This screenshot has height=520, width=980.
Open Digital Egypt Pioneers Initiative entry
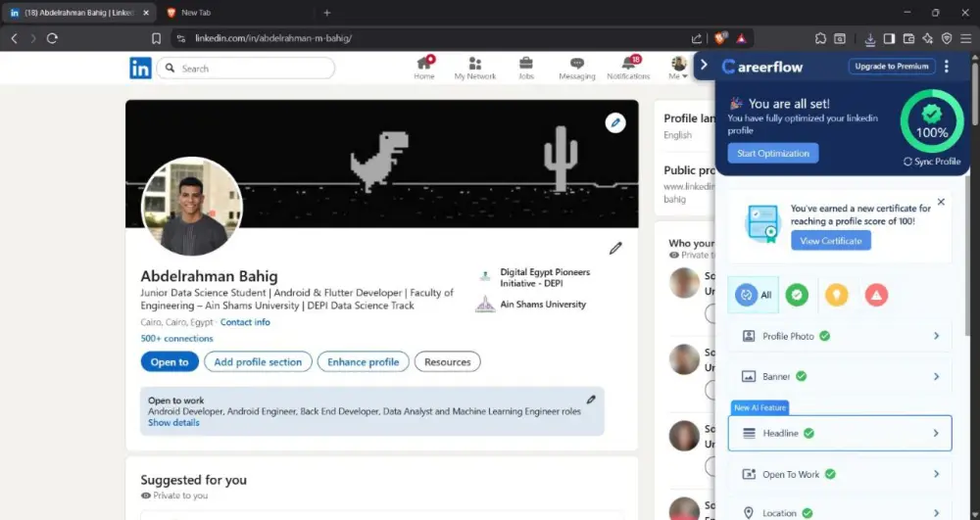click(534, 278)
